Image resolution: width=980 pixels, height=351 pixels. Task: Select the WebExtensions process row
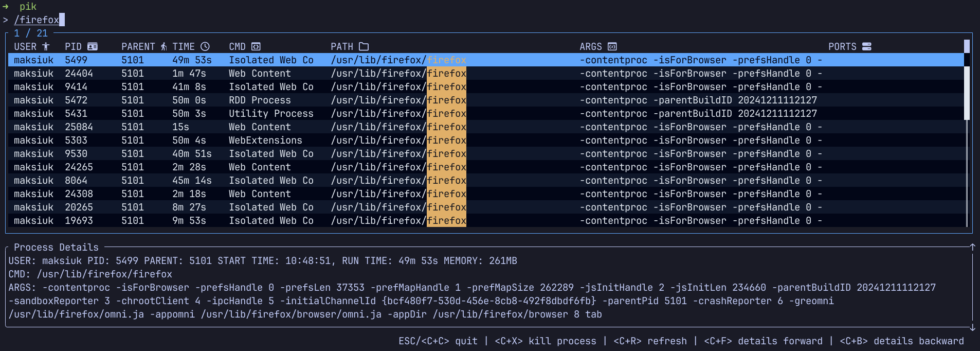point(486,140)
